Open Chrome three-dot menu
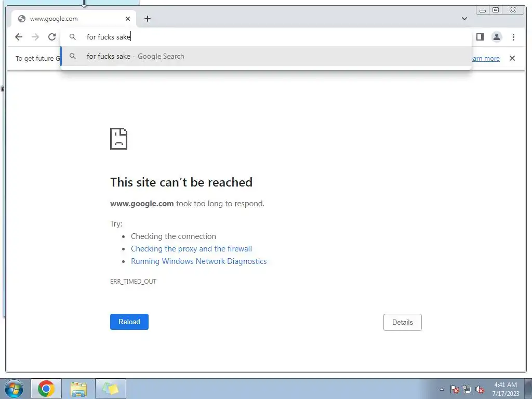 point(513,37)
